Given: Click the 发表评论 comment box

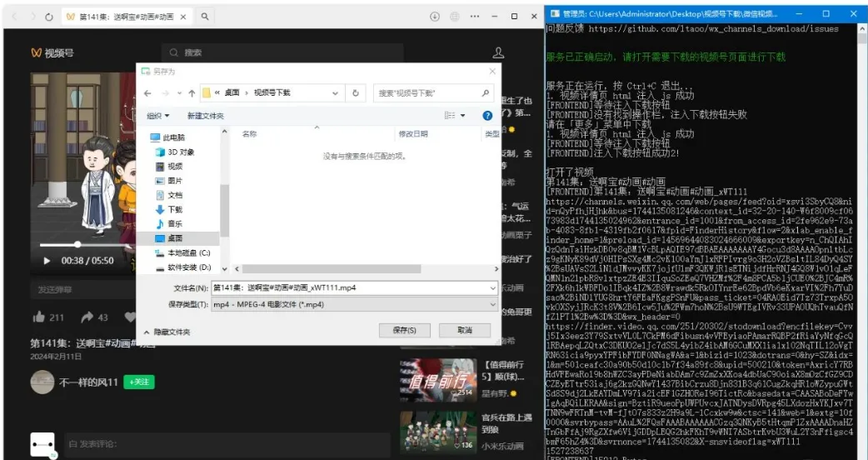Looking at the screenshot, I should point(227,444).
